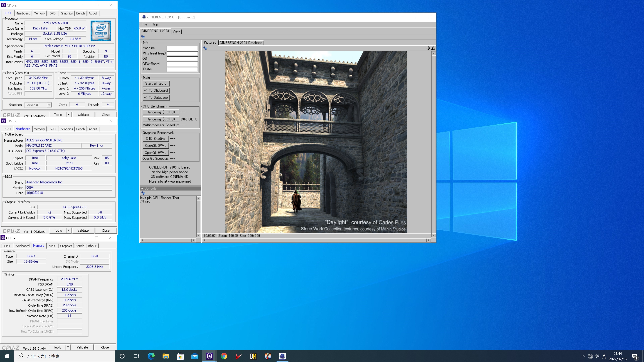Click the Console horizontal scrollbar

pyautogui.click(x=168, y=240)
